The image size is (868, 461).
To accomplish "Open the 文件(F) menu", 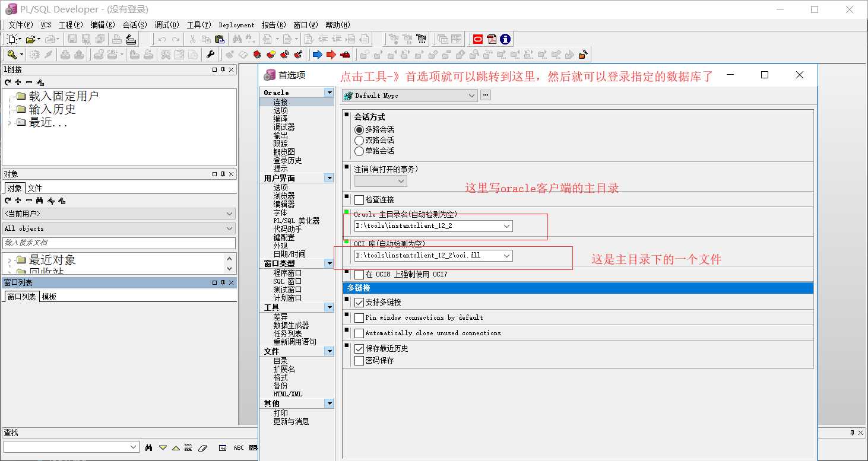I will (x=21, y=25).
